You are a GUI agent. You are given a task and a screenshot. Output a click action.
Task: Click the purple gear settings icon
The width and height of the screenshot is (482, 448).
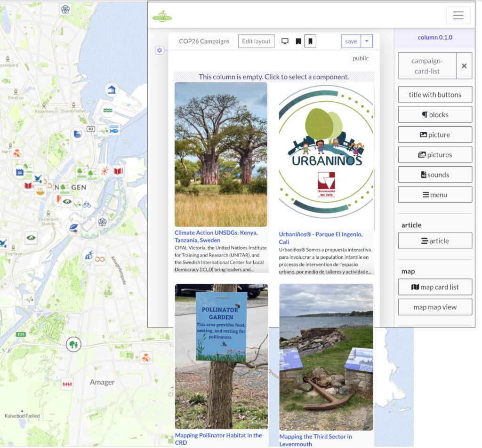coord(159,50)
